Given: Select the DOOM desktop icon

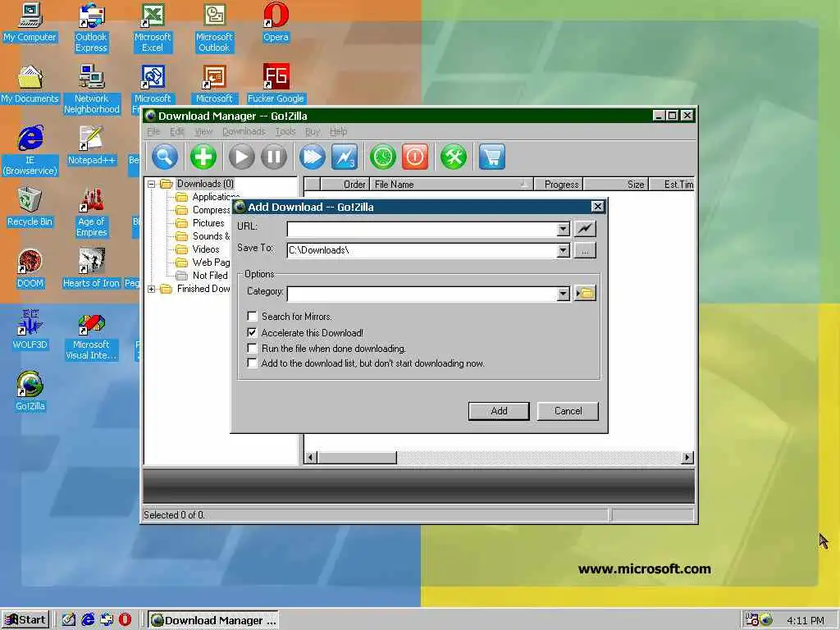Looking at the screenshot, I should coord(30,269).
